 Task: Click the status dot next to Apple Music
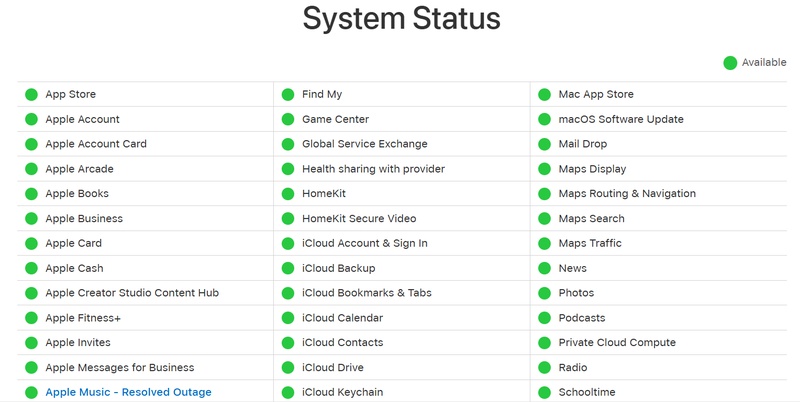click(32, 392)
